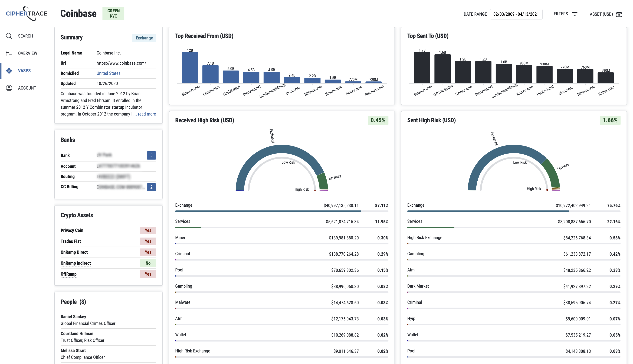Click Binance.com bar in Top Received From
633x364 pixels.
point(190,68)
